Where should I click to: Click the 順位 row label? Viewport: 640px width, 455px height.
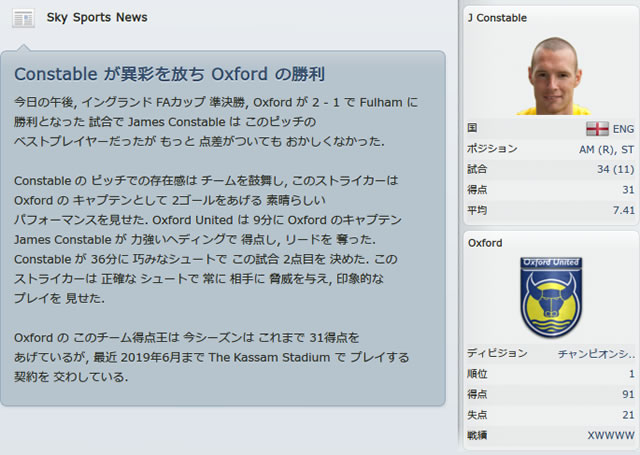point(477,374)
